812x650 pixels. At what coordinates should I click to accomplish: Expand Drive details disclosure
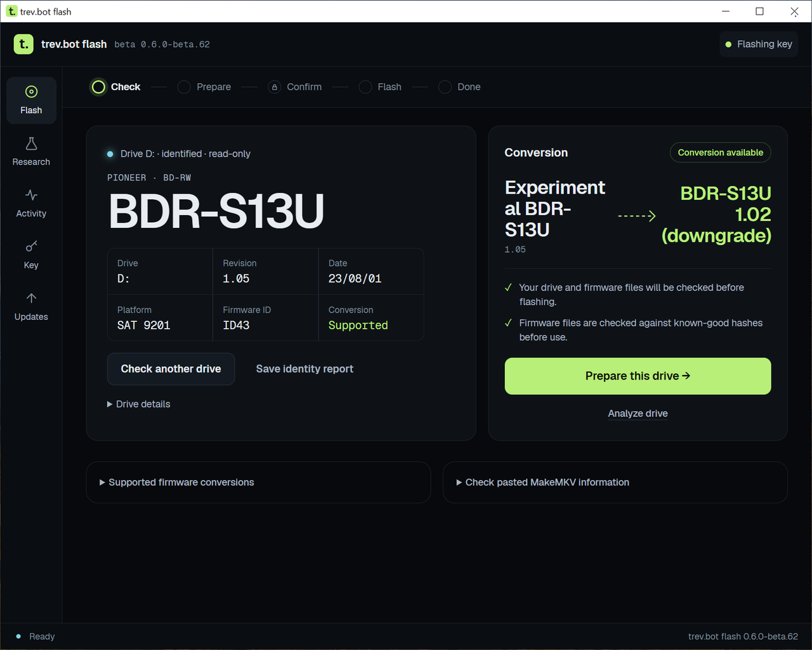coord(139,404)
